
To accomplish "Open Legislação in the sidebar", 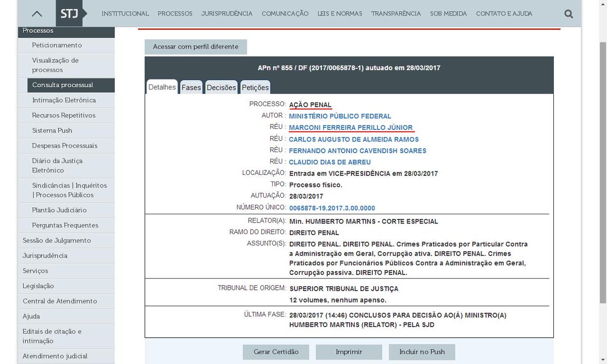I will pos(66,286).
